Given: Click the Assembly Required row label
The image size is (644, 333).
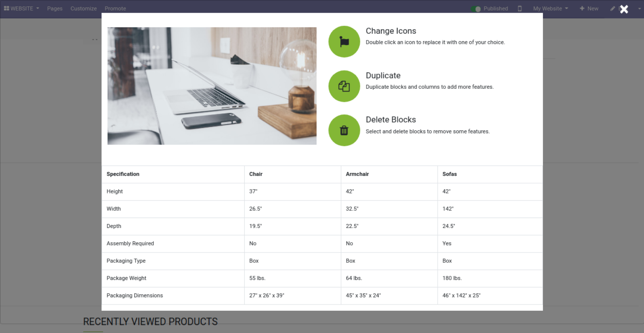Looking at the screenshot, I should 130,243.
